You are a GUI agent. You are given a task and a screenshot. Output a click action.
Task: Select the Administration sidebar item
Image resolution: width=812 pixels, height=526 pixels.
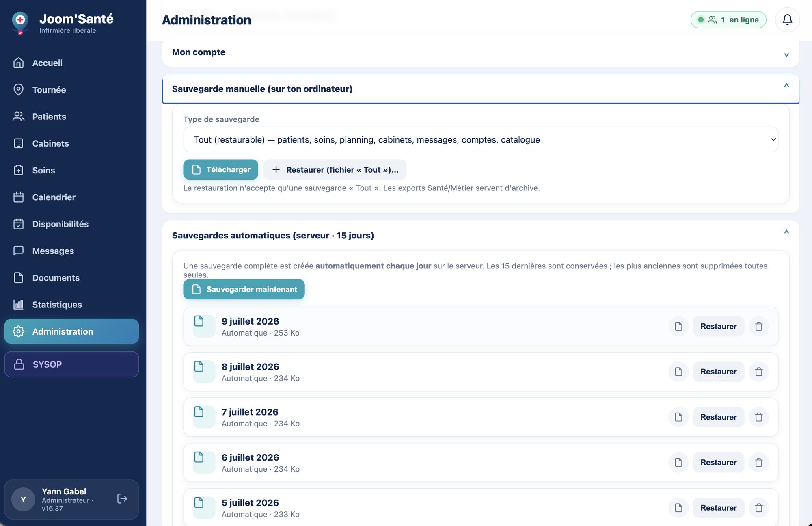pyautogui.click(x=71, y=331)
